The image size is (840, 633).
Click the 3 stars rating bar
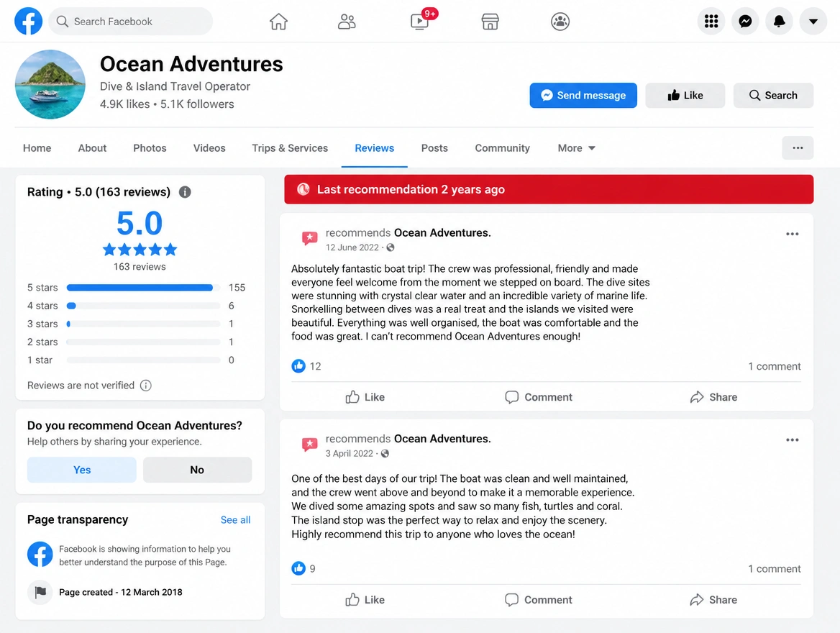click(143, 324)
